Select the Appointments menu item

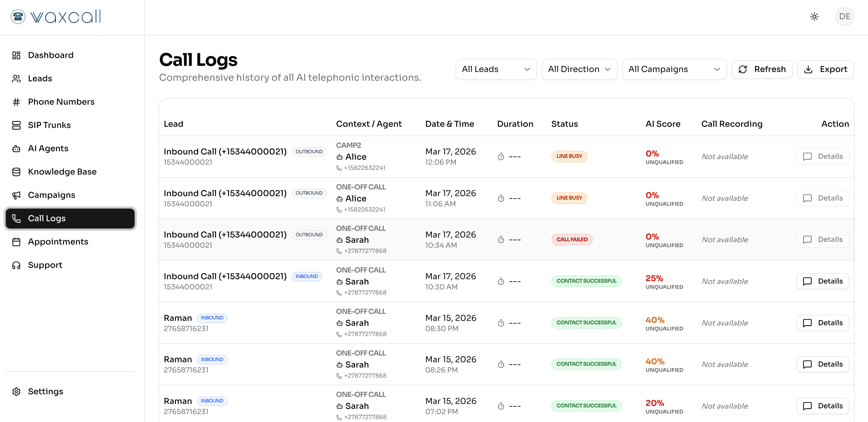[x=58, y=242]
